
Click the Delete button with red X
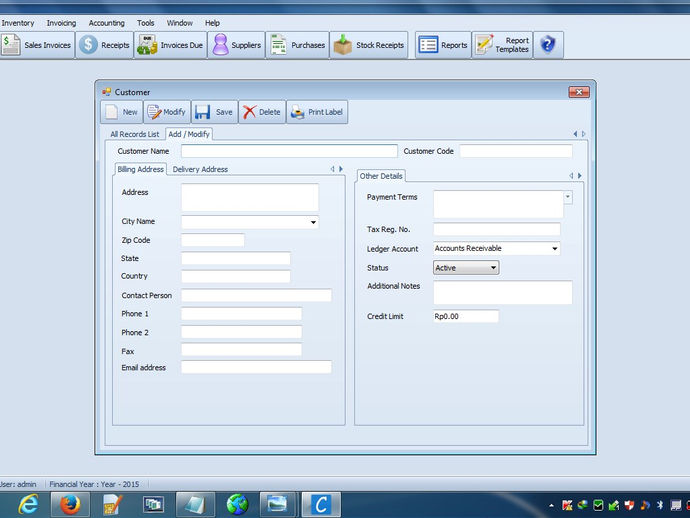click(262, 112)
